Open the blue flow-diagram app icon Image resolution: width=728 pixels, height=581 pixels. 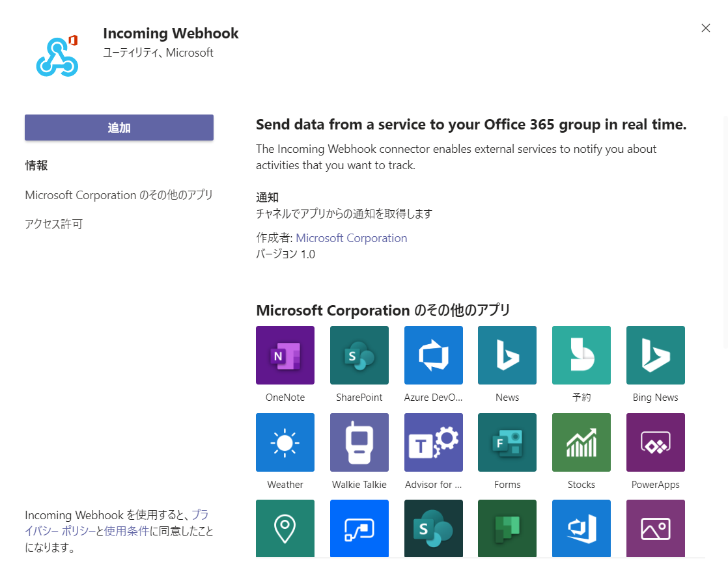click(359, 528)
